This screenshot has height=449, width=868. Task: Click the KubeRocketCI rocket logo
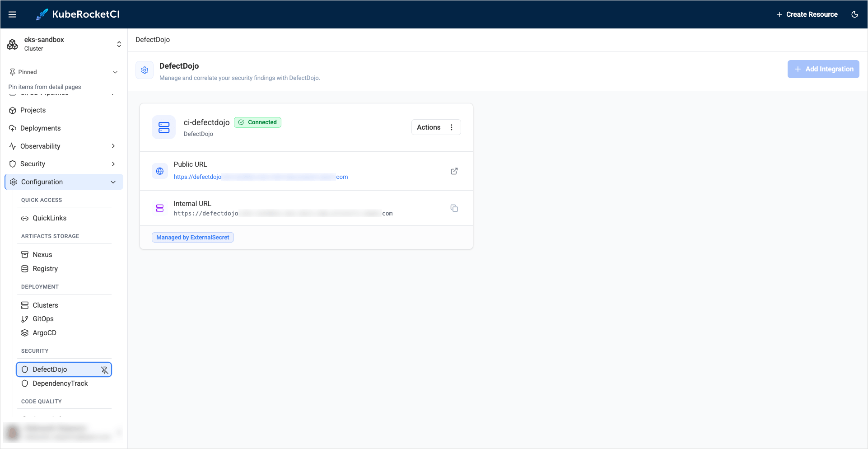42,14
